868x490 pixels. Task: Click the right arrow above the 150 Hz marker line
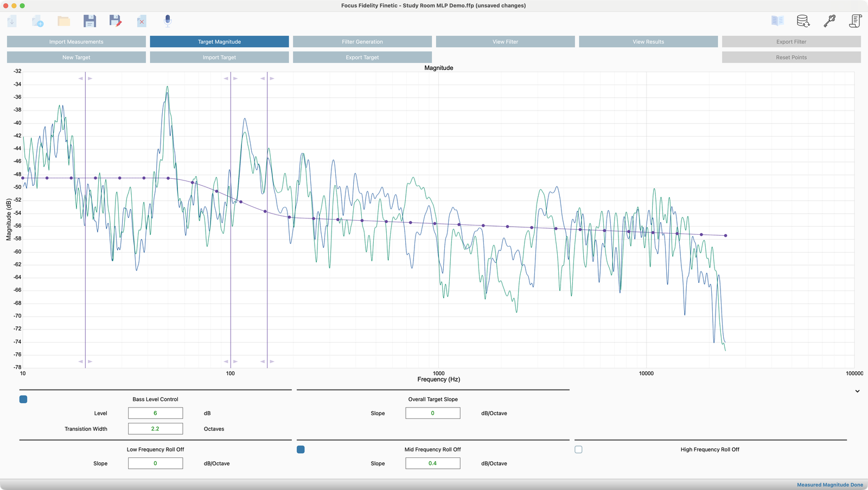(x=272, y=79)
